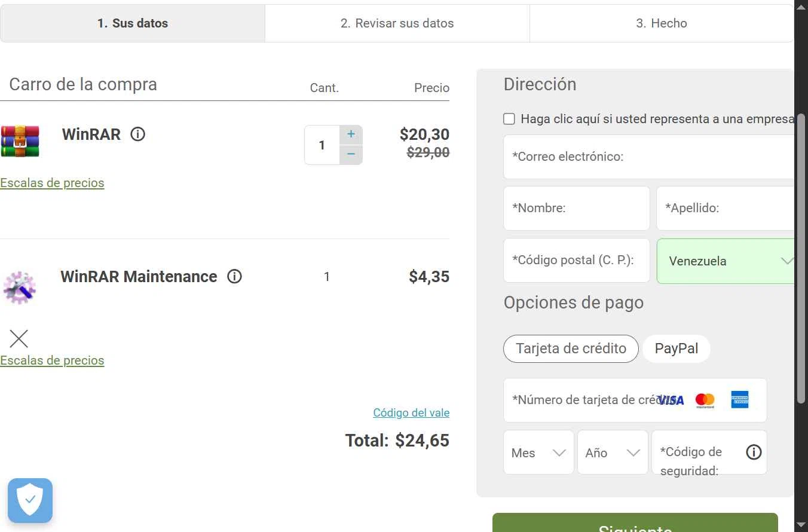Click the WinRAR product archive icon
The width and height of the screenshot is (808, 532).
pos(20,140)
